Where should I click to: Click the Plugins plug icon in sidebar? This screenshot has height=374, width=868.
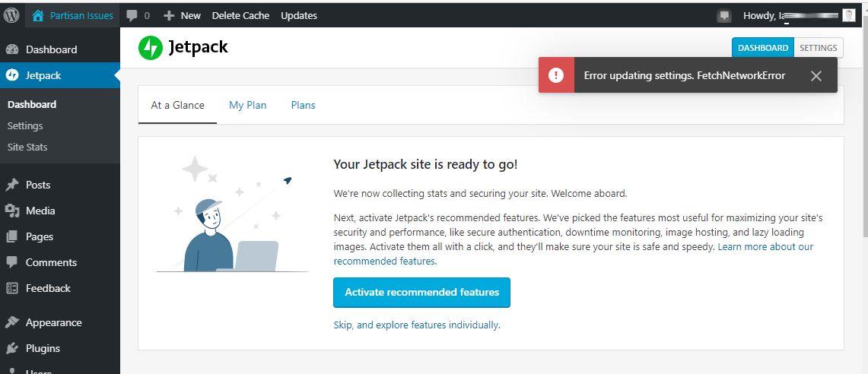pyautogui.click(x=12, y=348)
